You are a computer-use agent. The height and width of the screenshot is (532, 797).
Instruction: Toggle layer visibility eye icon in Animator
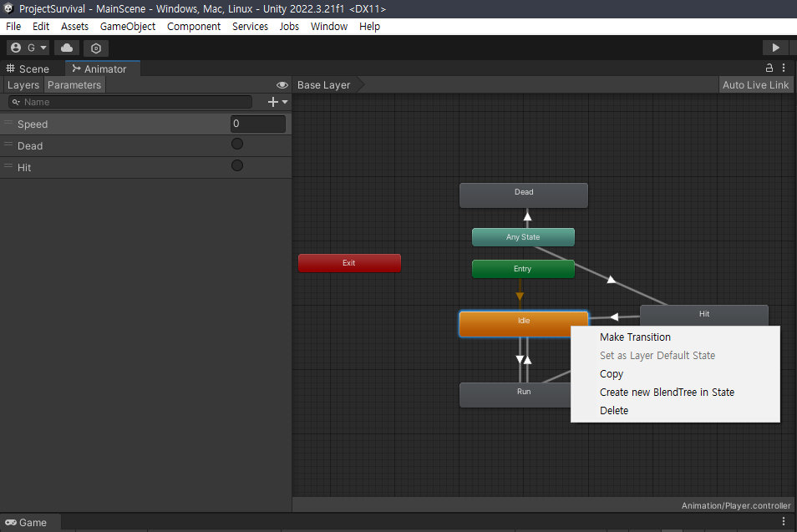[x=282, y=85]
